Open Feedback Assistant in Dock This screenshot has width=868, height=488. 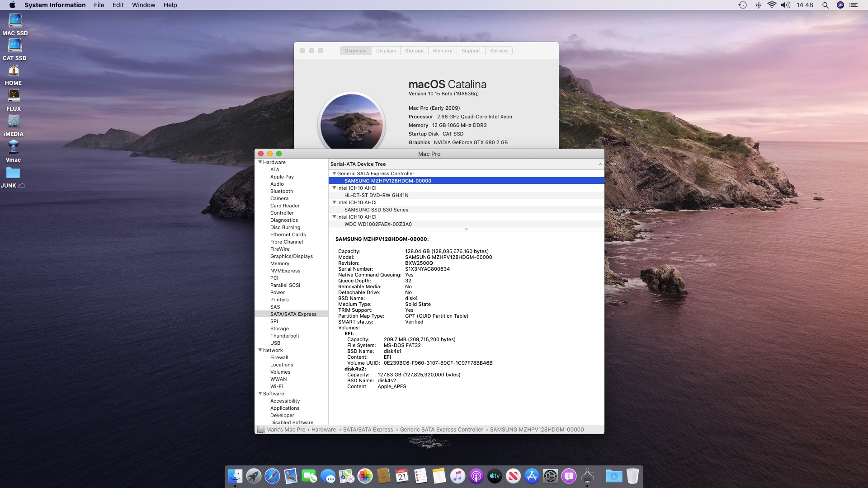tap(569, 476)
